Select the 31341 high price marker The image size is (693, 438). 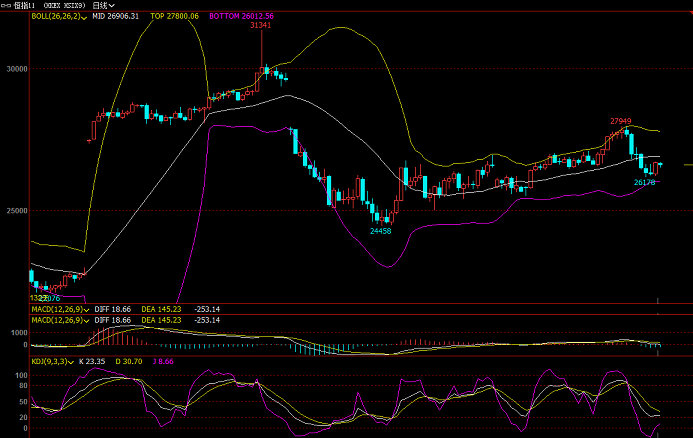tap(260, 25)
